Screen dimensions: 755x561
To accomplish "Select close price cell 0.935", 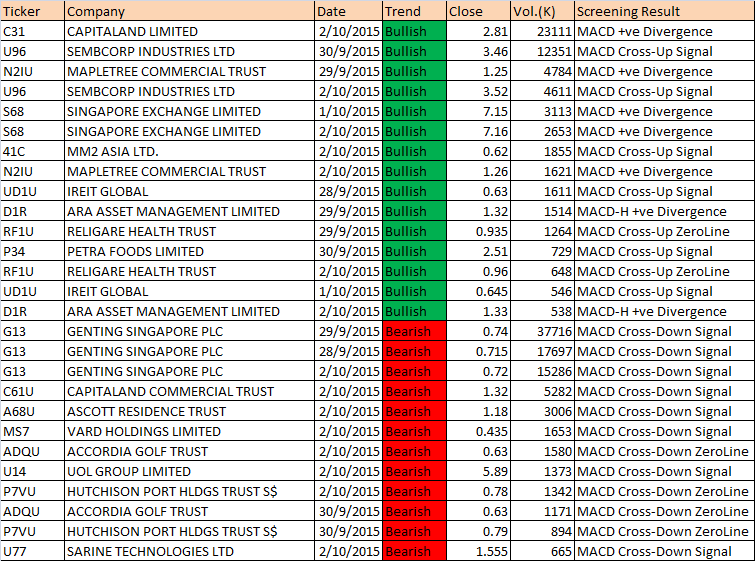I will pos(479,231).
